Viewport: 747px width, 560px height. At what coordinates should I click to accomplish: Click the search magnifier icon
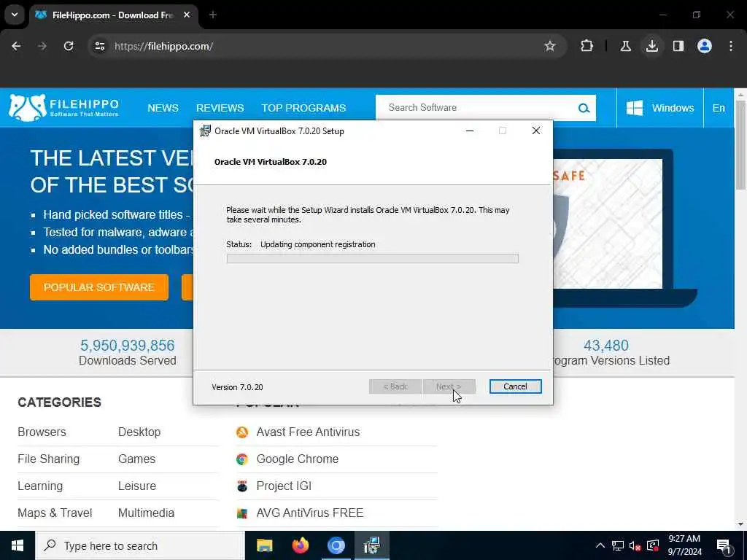point(584,108)
